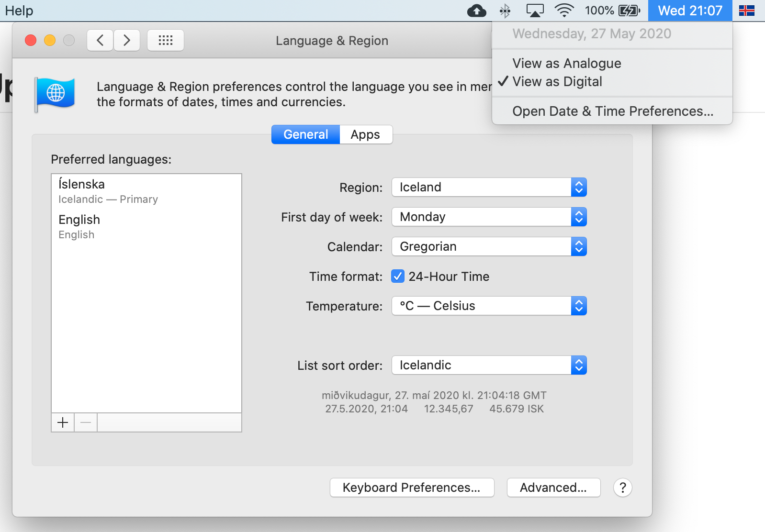Select View as Analogue option
Viewport: 765px width, 532px height.
click(566, 63)
